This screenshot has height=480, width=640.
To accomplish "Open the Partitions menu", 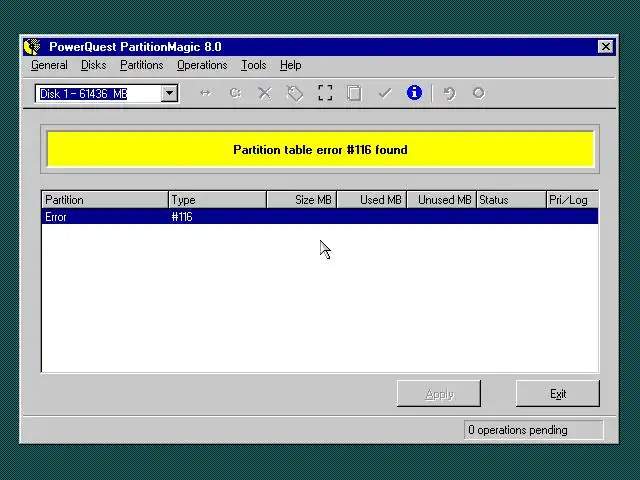I will pyautogui.click(x=141, y=65).
